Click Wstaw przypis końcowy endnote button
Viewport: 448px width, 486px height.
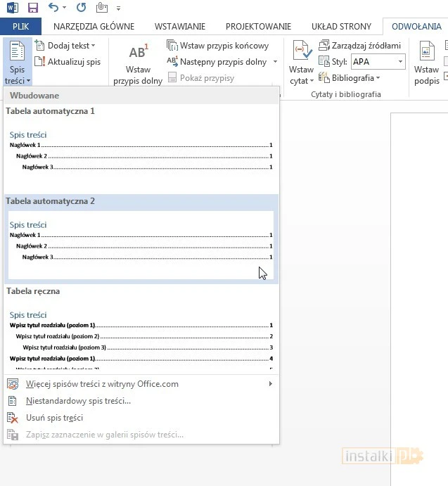pyautogui.click(x=218, y=46)
